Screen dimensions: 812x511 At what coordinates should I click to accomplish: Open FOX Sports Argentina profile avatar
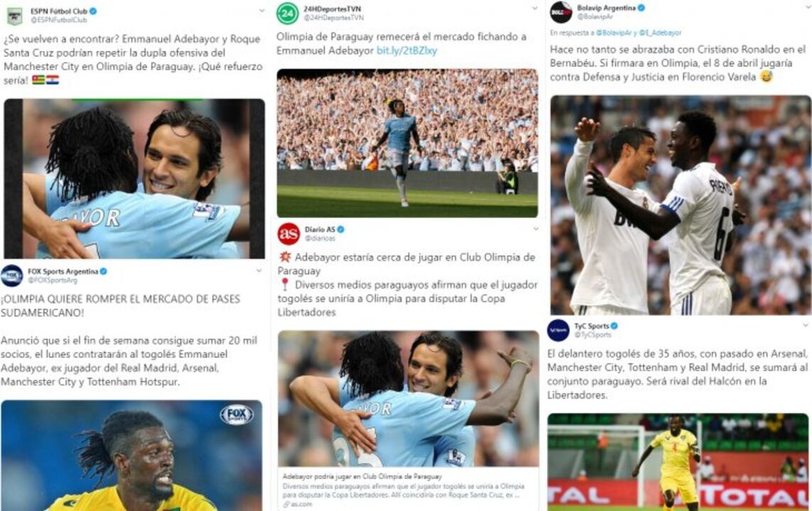pyautogui.click(x=11, y=275)
